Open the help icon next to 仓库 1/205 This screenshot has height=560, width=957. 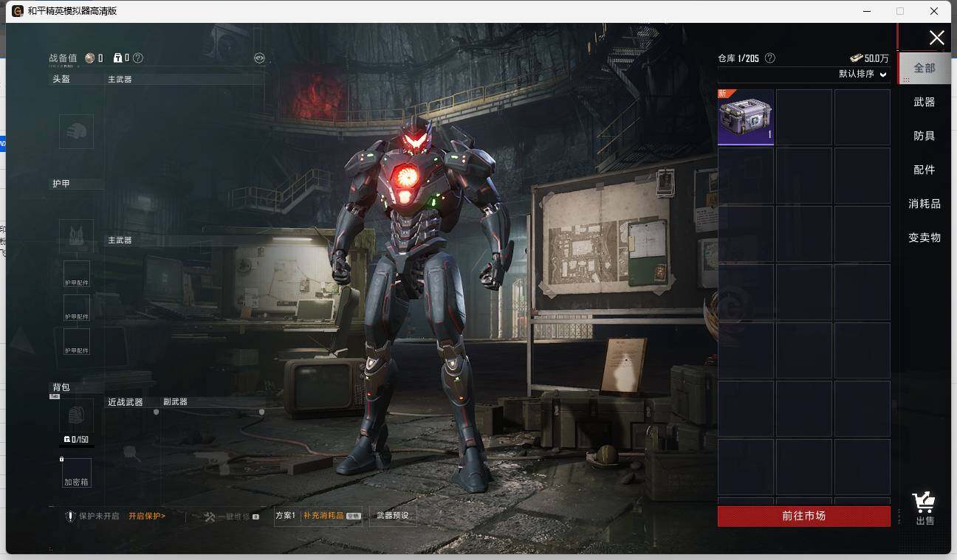point(770,58)
